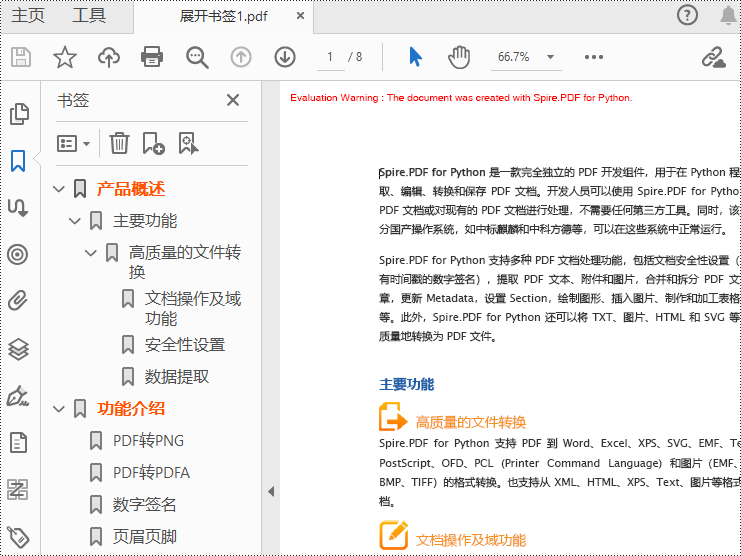Open bookmark options dropdown menu

(x=73, y=144)
